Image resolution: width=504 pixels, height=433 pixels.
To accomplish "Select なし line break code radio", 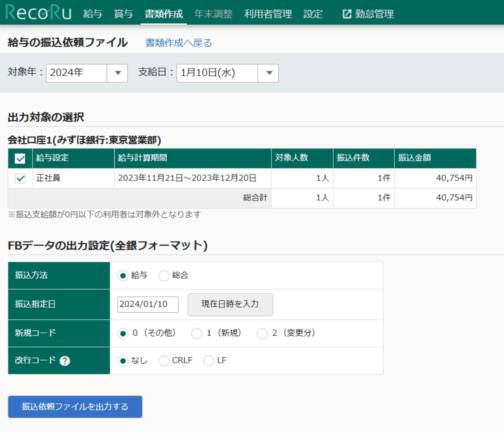I will [x=123, y=361].
